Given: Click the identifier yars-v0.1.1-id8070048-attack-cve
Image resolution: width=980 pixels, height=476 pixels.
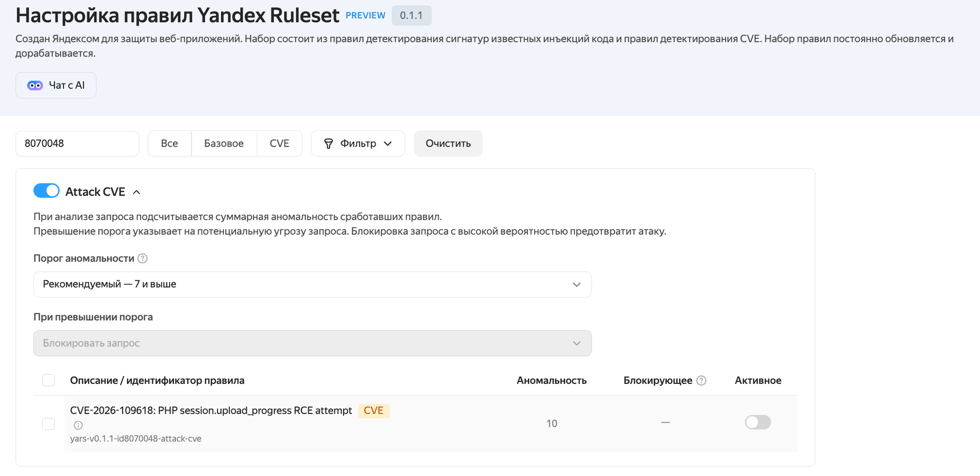Looking at the screenshot, I should click(x=136, y=439).
